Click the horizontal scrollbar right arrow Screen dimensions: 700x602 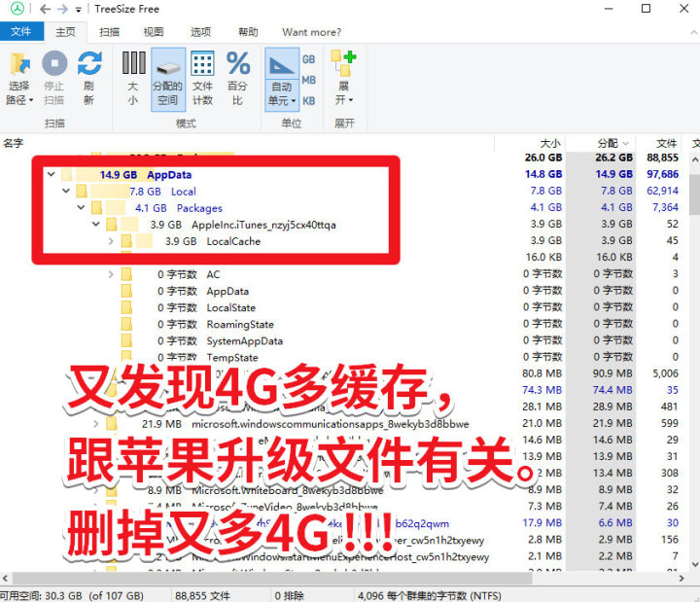point(682,579)
